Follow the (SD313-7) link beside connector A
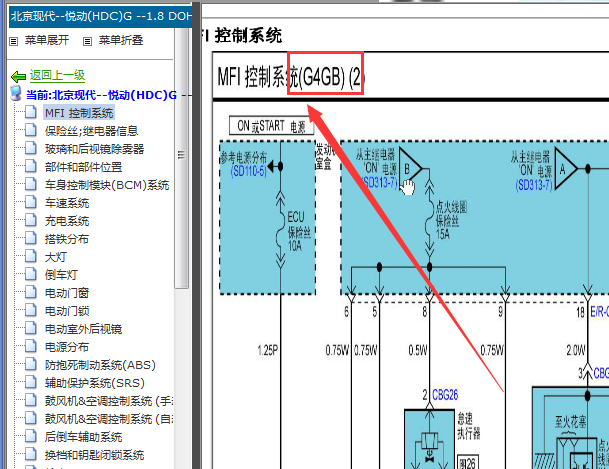 534,185
